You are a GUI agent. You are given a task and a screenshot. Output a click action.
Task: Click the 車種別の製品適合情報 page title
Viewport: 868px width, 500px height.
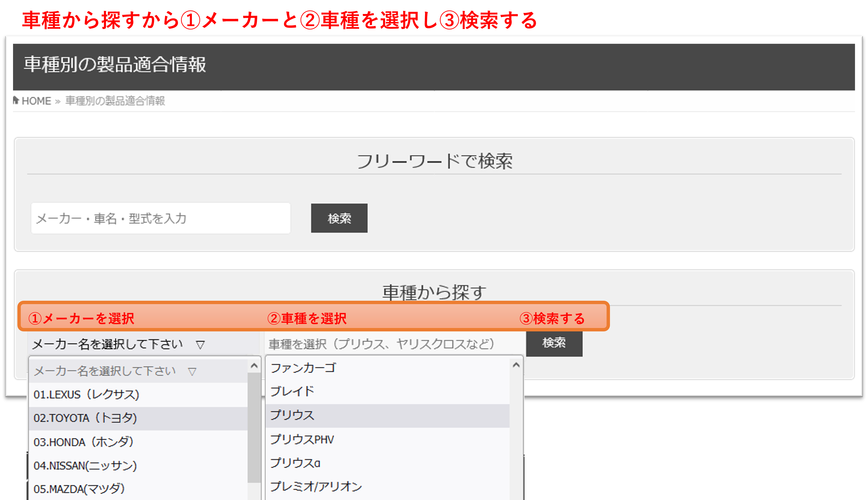[115, 64]
